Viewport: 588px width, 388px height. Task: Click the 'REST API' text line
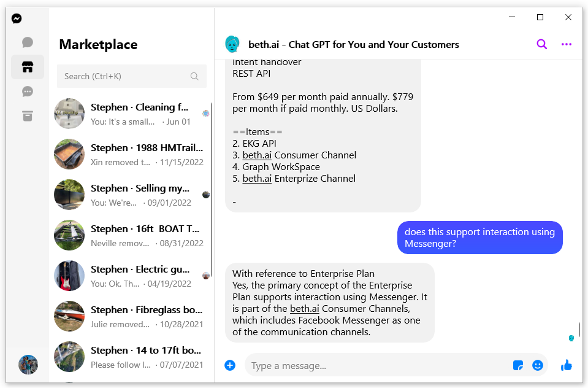pyautogui.click(x=251, y=74)
